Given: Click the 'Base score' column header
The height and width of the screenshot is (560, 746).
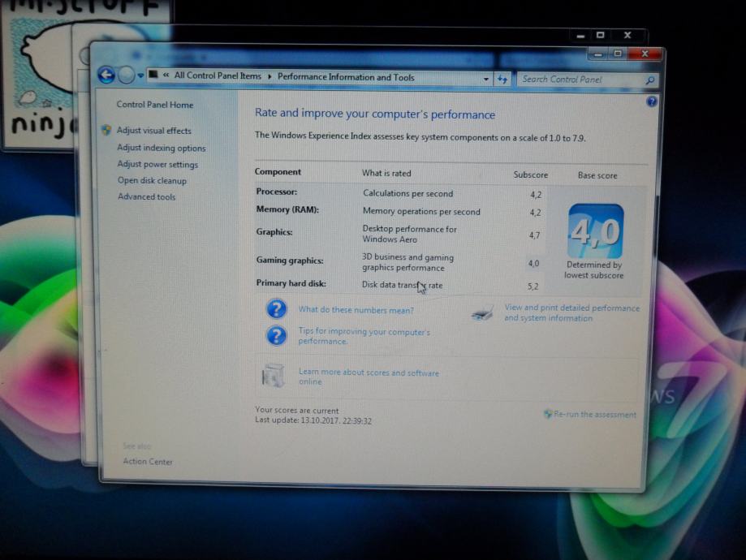Looking at the screenshot, I should [x=597, y=175].
